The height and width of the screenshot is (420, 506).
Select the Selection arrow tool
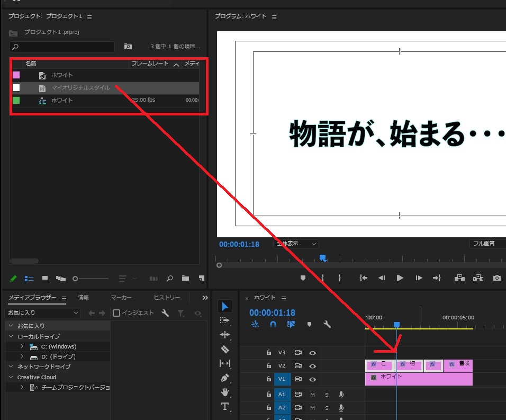coord(225,307)
